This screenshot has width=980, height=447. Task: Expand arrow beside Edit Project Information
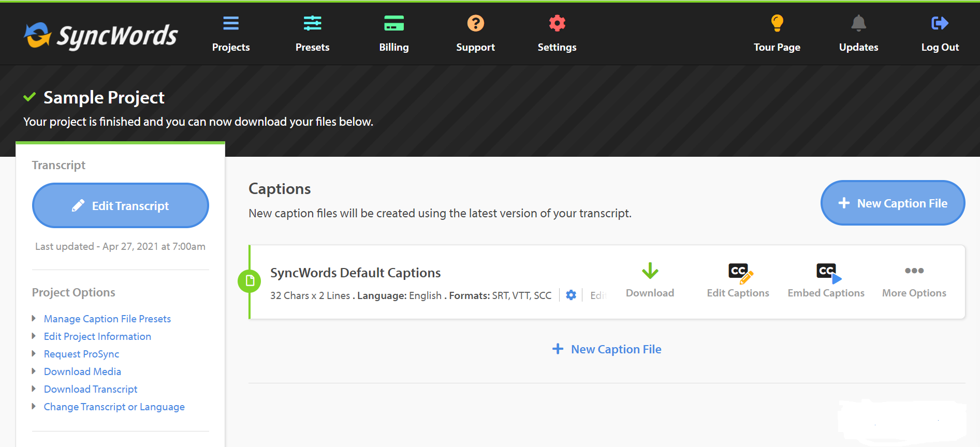[x=34, y=336]
